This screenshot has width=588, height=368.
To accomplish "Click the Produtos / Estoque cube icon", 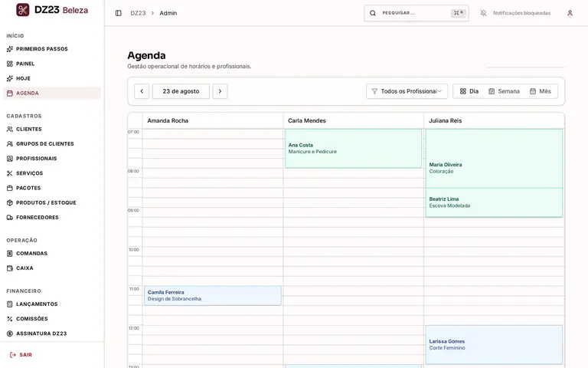I will point(10,202).
